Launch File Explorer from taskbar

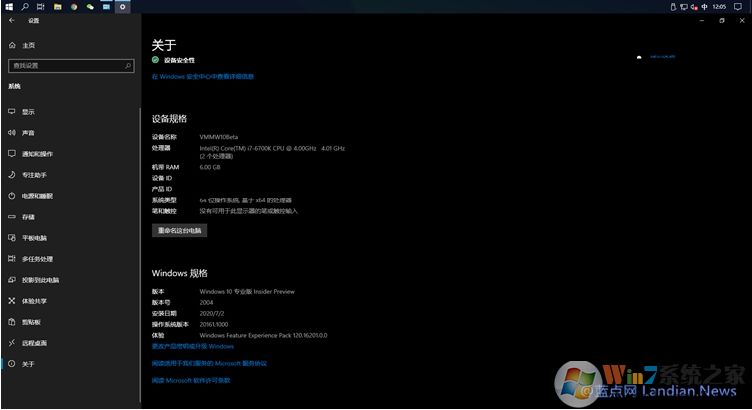click(58, 7)
